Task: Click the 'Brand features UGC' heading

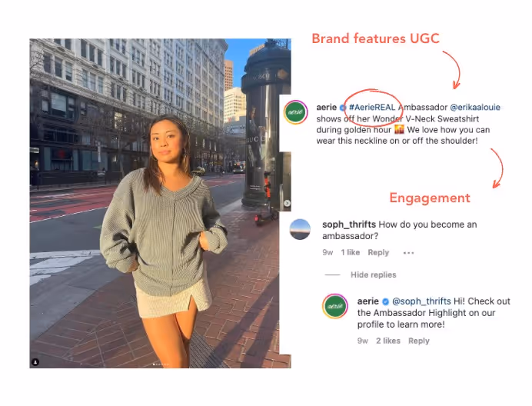Action: pos(376,38)
